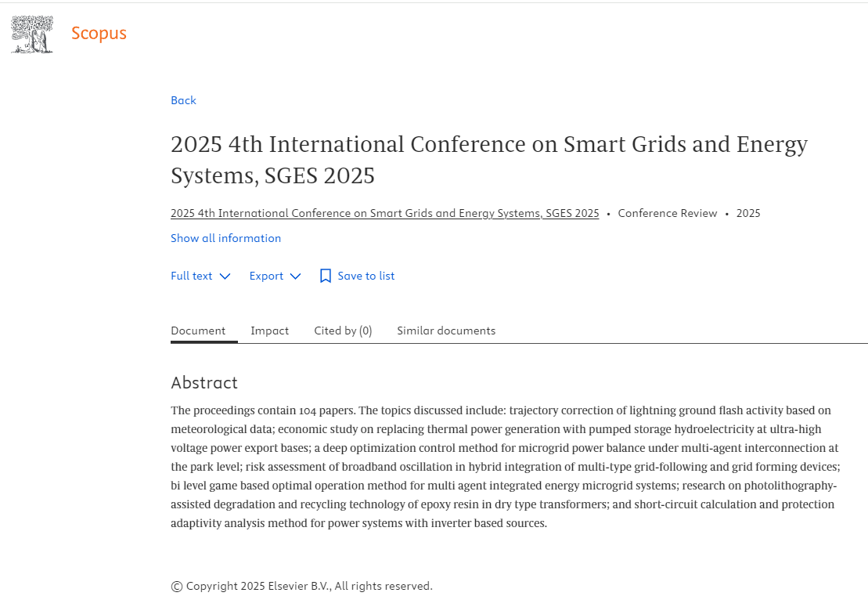The image size is (868, 607).
Task: Click the publication year 2025 in the metadata line
Action: (748, 213)
